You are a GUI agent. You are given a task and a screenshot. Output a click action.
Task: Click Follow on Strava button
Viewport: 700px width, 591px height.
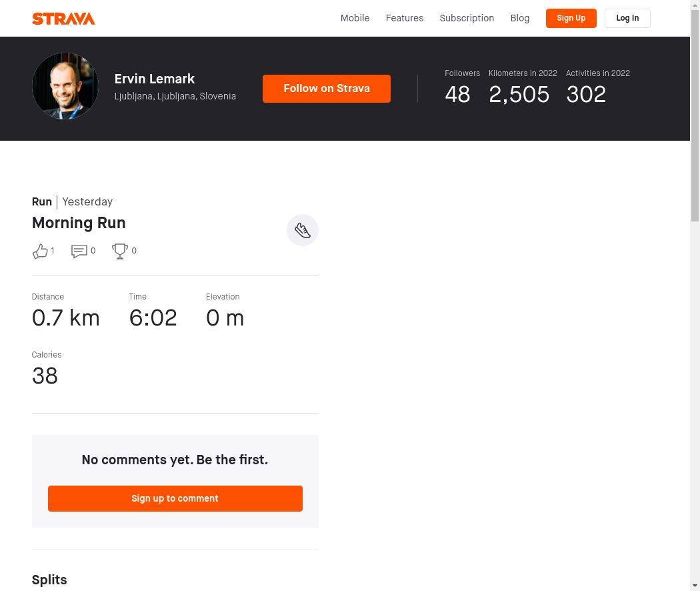tap(327, 89)
